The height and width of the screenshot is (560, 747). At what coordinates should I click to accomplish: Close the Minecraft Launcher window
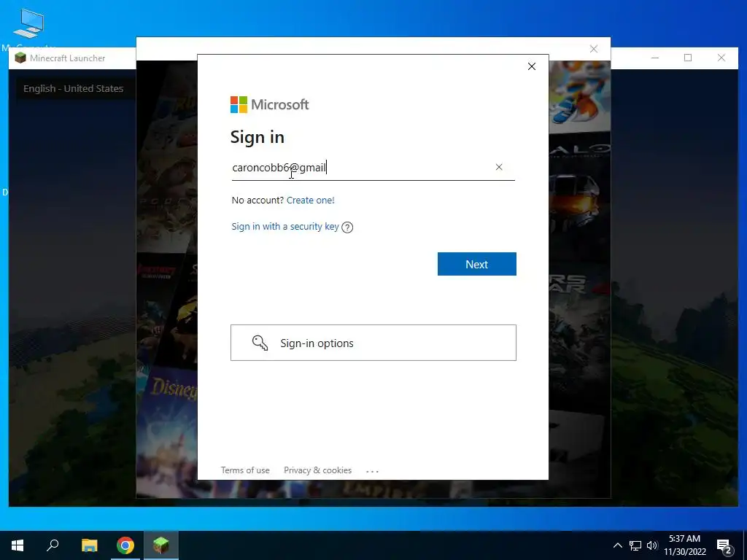[721, 58]
